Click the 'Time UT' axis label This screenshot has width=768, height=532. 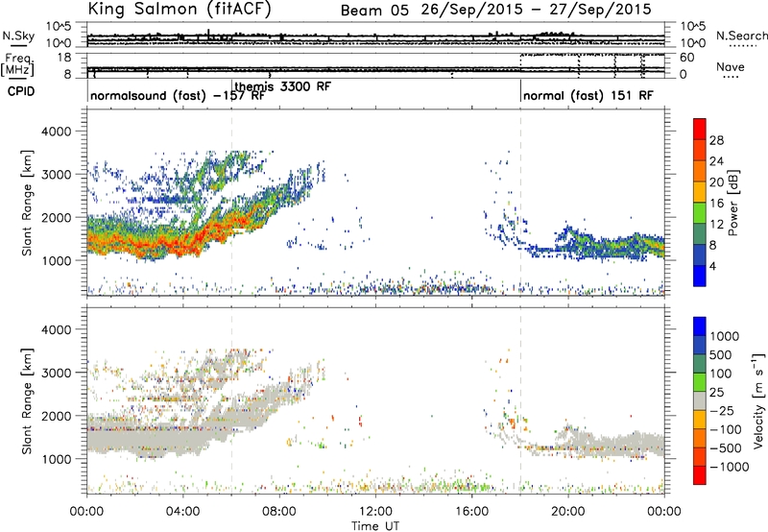(x=375, y=526)
